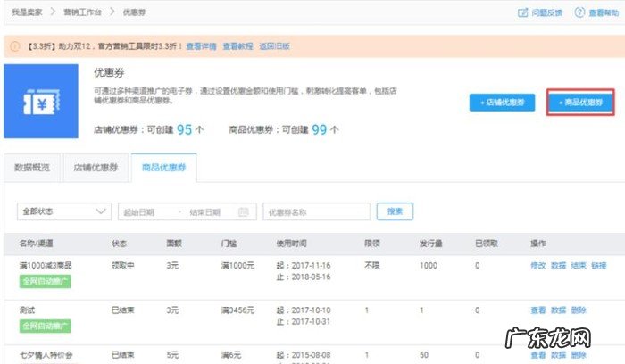
Task: Click 数据 for the 测试 coupon
Action: (558, 310)
